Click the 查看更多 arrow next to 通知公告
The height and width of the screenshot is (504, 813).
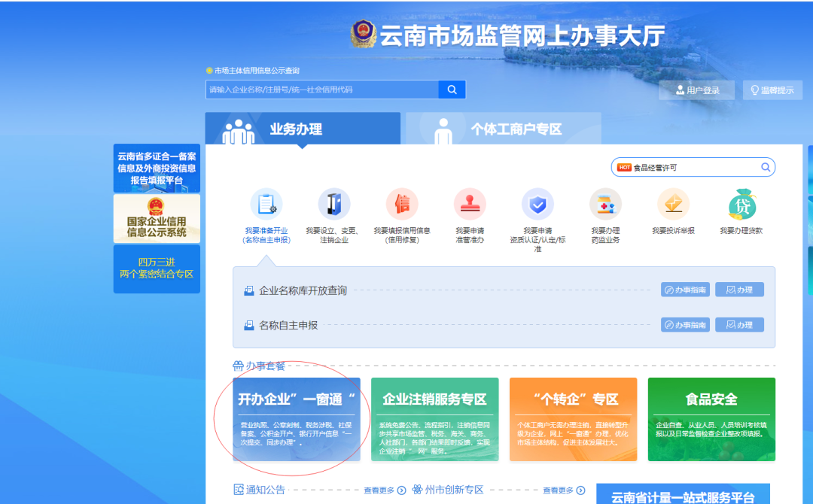point(401,490)
